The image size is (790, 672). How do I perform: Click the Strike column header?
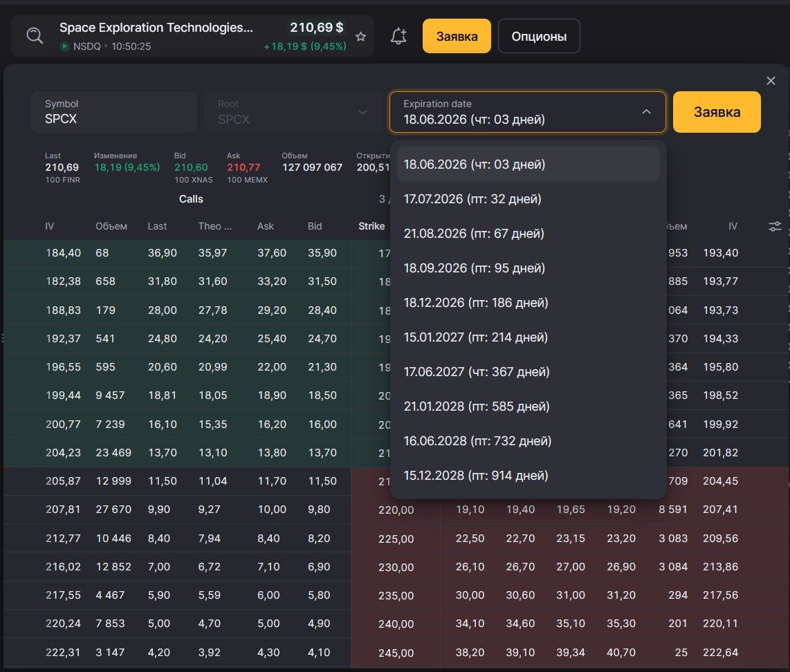[371, 227]
